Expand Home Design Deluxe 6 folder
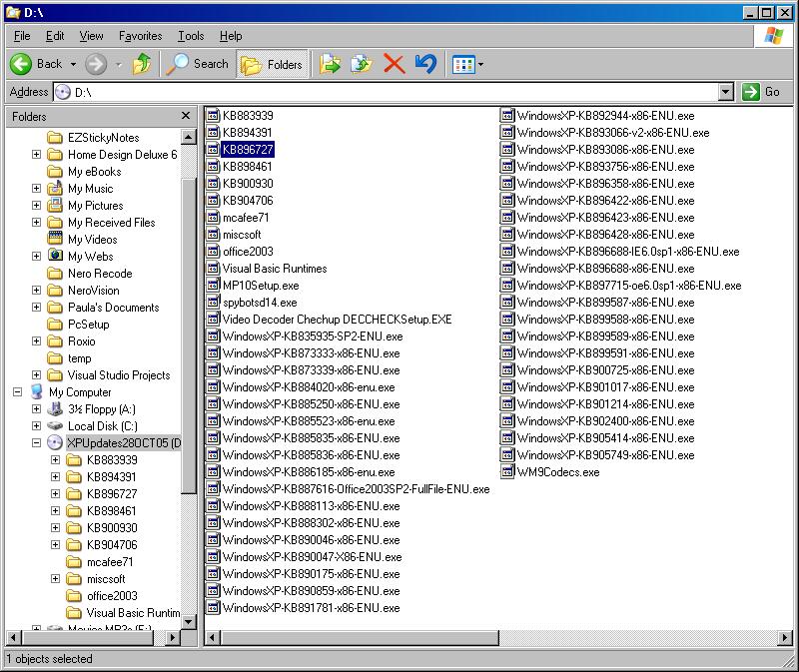 37,155
